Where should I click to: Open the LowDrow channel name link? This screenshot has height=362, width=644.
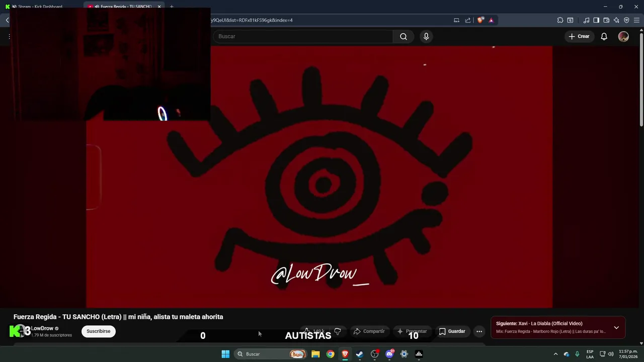click(x=42, y=328)
